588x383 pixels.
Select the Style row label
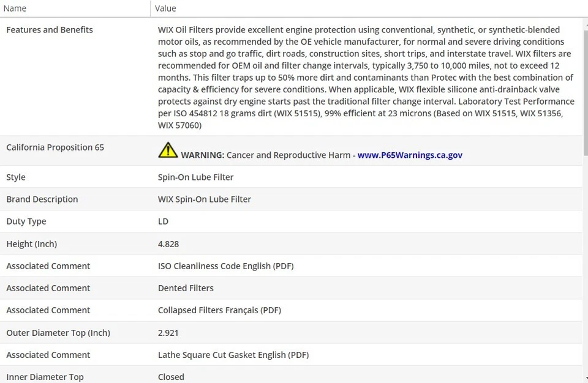coord(16,177)
